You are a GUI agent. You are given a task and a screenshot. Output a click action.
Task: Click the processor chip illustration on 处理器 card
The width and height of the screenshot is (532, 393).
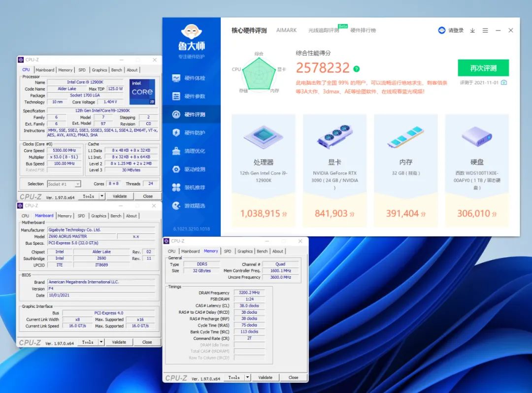pyautogui.click(x=263, y=137)
